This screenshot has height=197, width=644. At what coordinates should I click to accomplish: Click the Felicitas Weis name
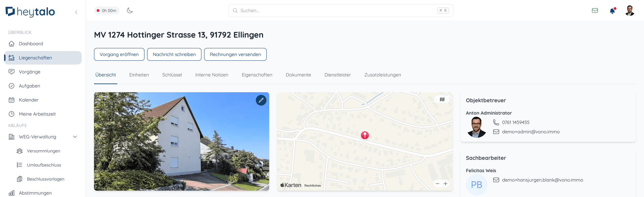point(481,171)
